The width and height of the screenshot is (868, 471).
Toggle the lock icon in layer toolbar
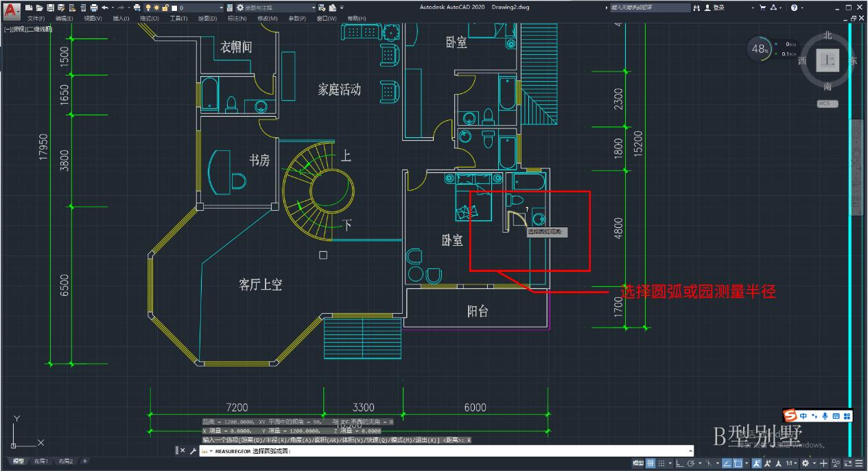(x=164, y=7)
